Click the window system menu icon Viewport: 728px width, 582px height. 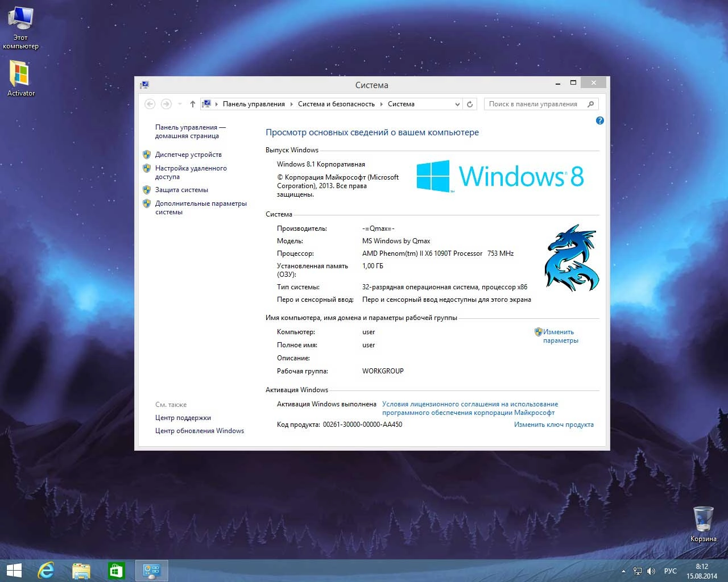(x=144, y=85)
